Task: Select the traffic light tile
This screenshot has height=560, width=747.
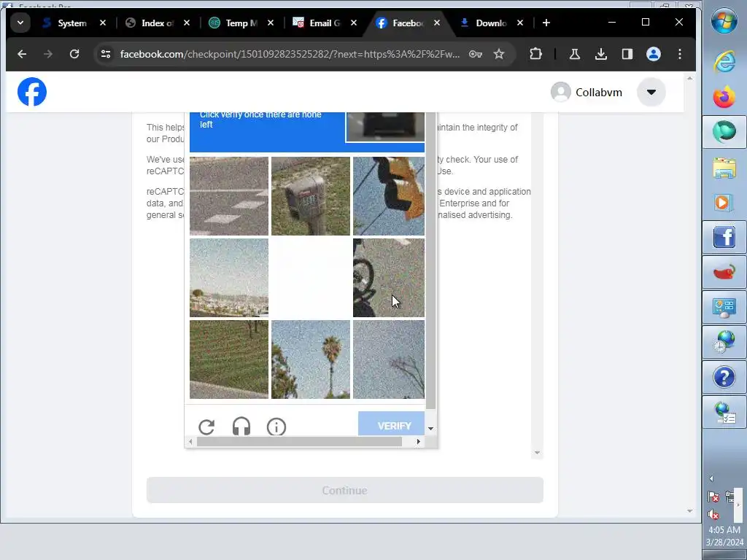Action: tap(389, 196)
